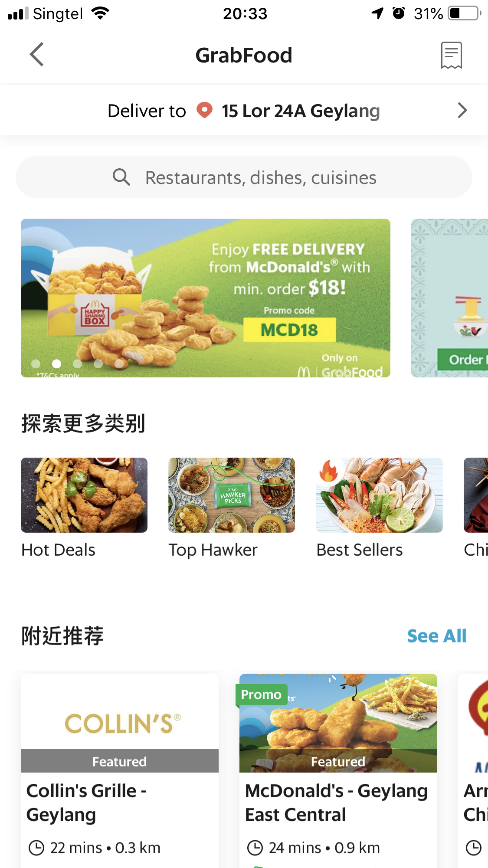Tap the red location pin icon
This screenshot has width=488, height=868.
(204, 110)
